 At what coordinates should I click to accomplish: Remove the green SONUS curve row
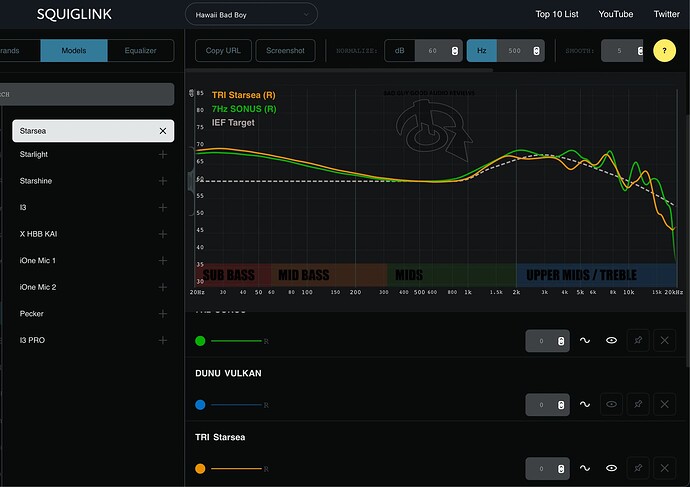pos(664,340)
